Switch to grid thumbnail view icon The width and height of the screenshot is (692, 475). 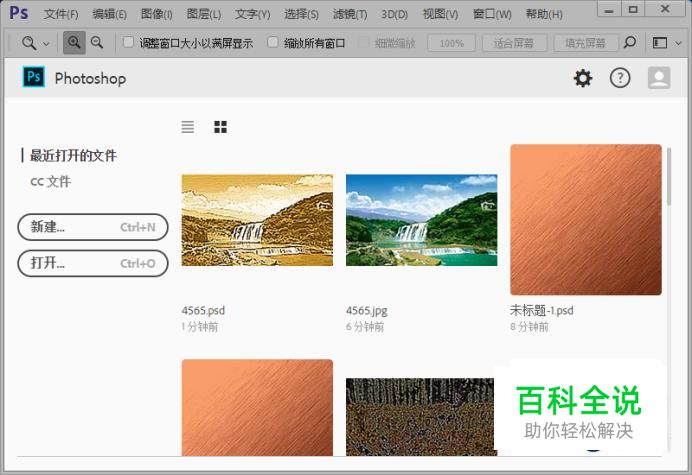coord(220,127)
